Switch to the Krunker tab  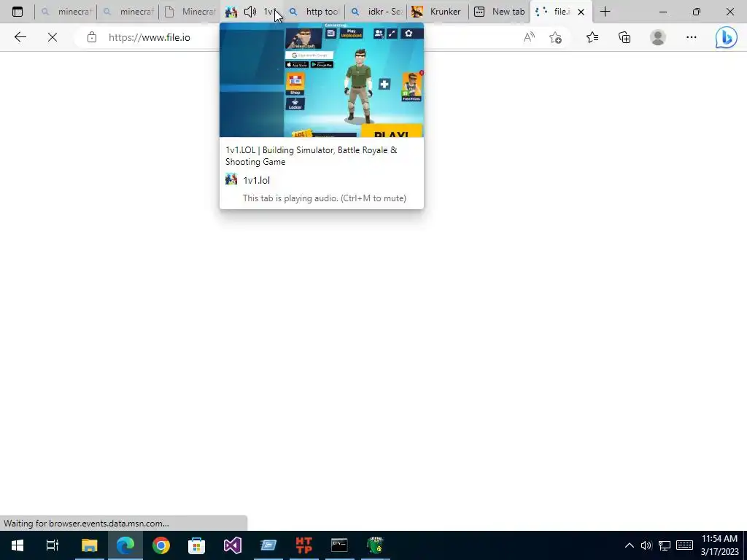tap(438, 12)
